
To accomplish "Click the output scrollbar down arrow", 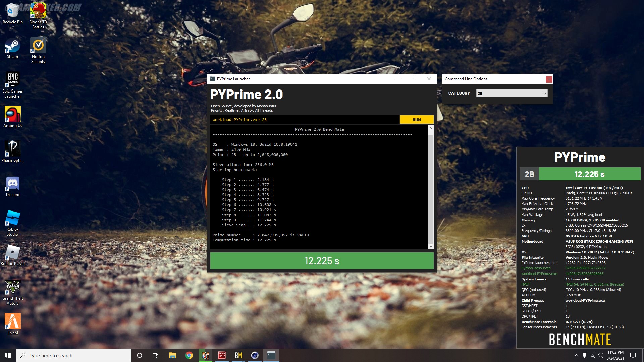I will point(431,247).
